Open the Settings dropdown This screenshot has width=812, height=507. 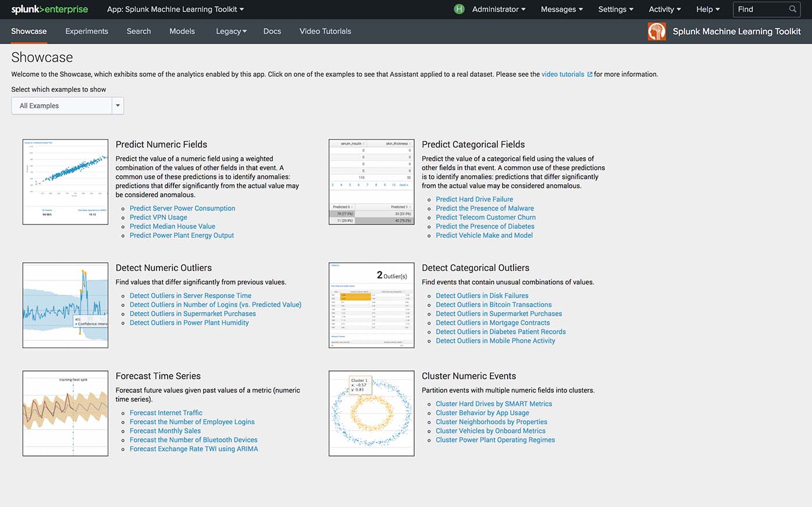615,9
